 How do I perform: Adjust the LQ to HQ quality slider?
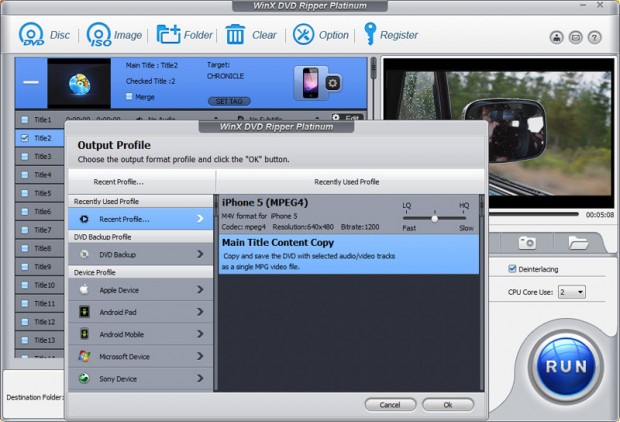pos(434,217)
